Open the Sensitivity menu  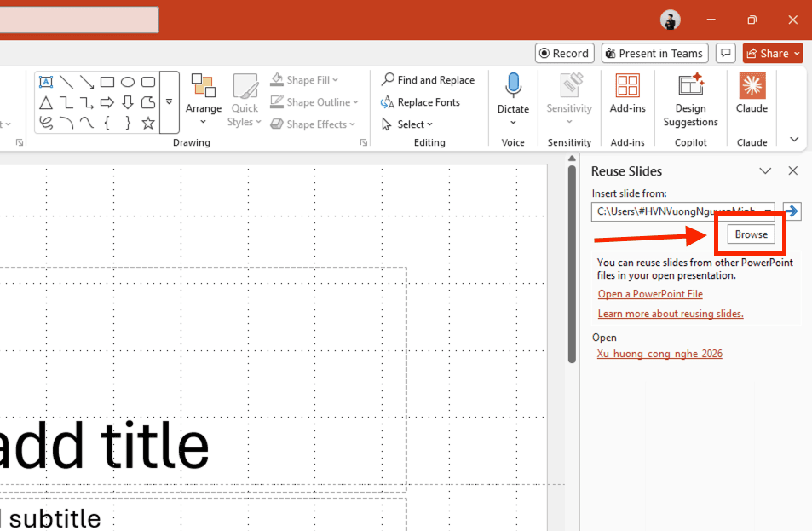coord(569,98)
